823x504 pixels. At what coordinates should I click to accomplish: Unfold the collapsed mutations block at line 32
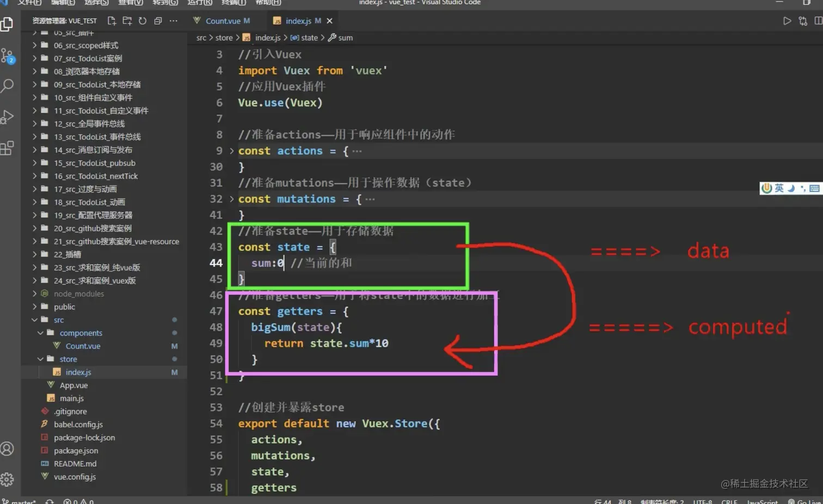[x=231, y=199]
